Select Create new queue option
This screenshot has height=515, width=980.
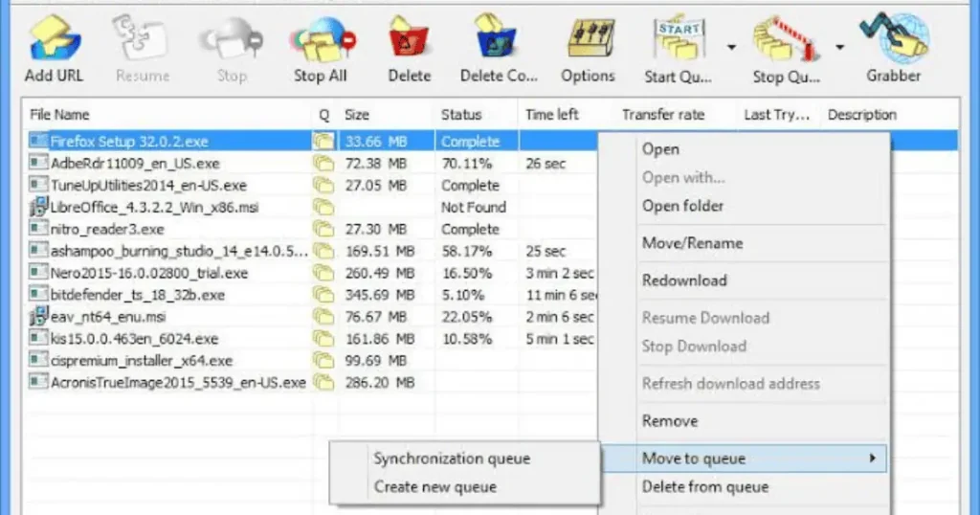pyautogui.click(x=435, y=487)
